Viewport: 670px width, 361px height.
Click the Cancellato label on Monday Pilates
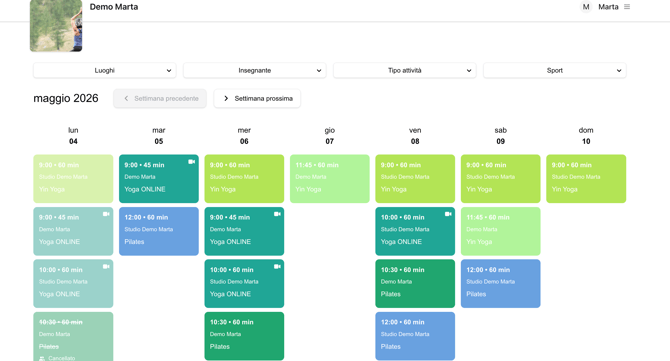62,358
